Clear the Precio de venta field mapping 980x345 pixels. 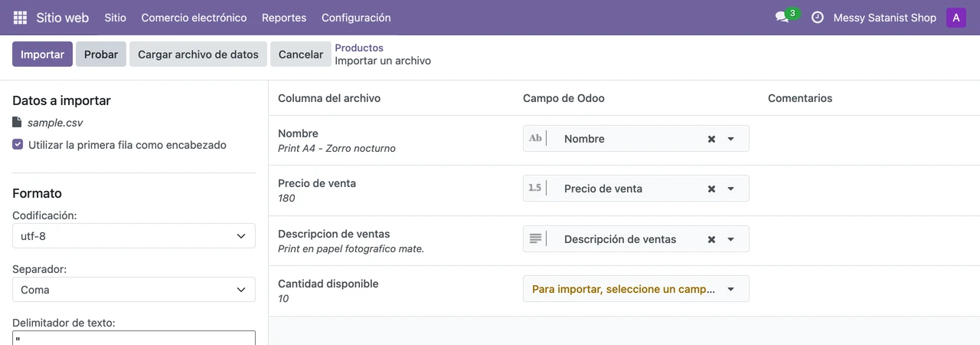pyautogui.click(x=711, y=189)
